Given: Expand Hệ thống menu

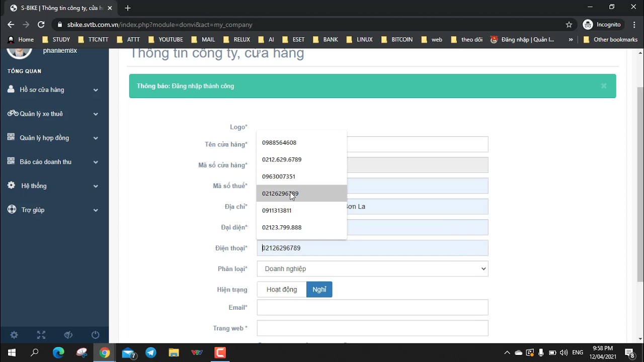Looking at the screenshot, I should pos(54,186).
